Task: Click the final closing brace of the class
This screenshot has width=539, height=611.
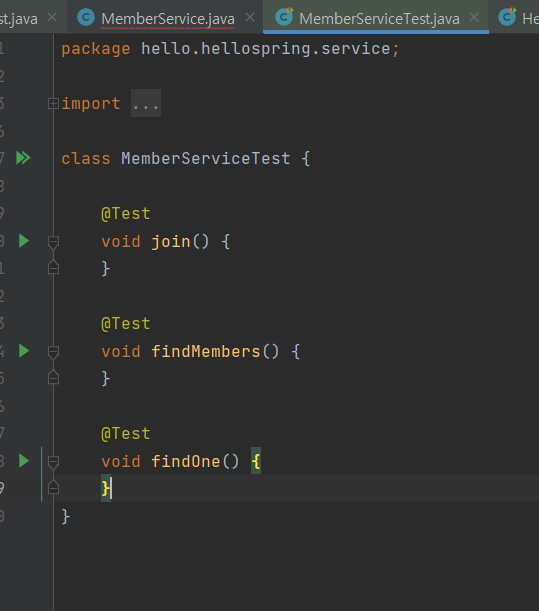Action: (65, 516)
